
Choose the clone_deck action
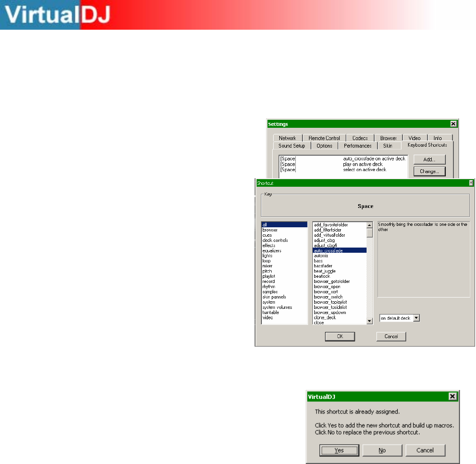point(340,318)
